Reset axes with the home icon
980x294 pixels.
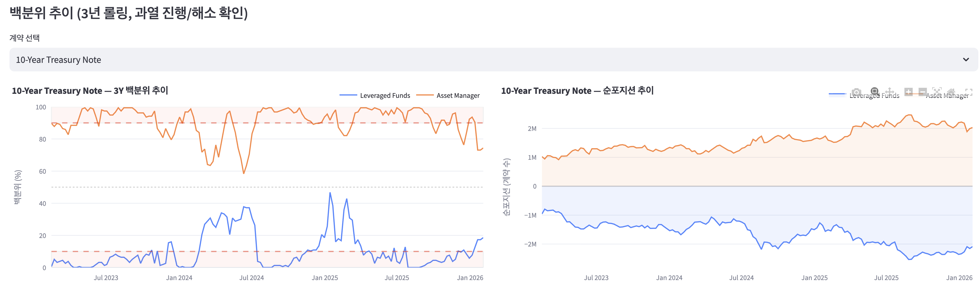pyautogui.click(x=951, y=92)
